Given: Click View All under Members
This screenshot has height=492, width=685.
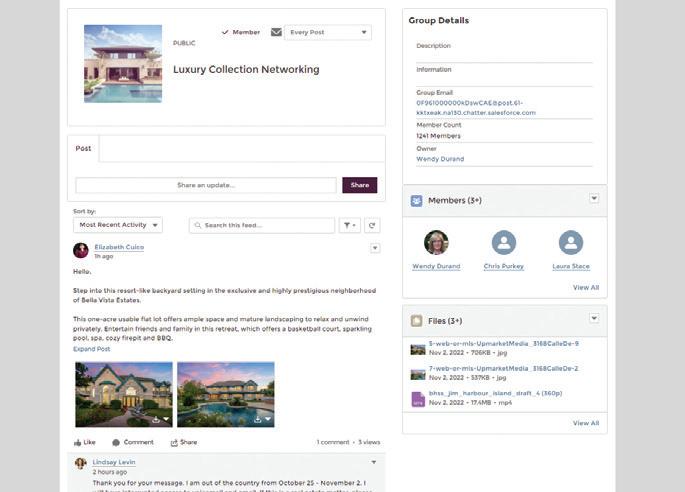Looking at the screenshot, I should click(586, 288).
